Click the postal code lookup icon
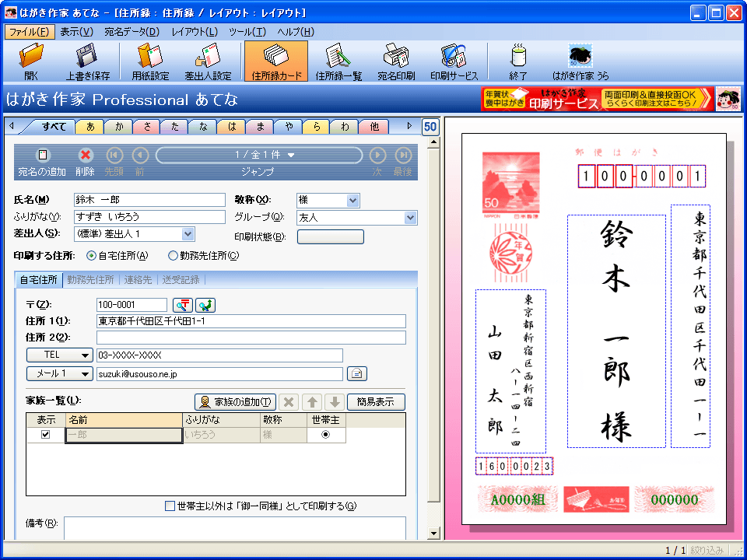Screen dimensions: 747x560 182,305
